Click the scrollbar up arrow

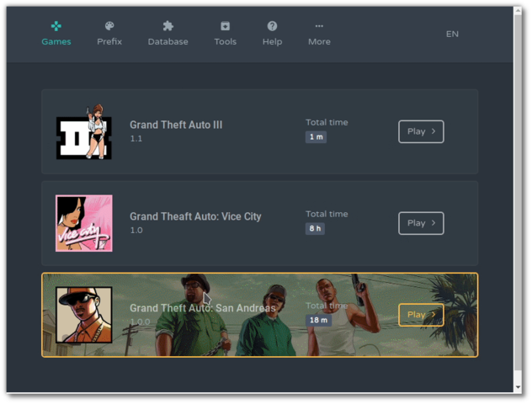click(x=518, y=10)
